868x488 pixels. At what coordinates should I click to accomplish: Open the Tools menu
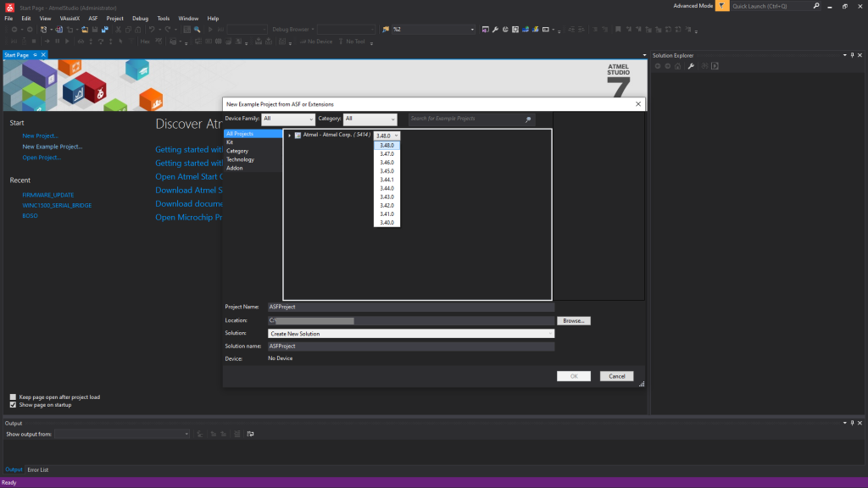point(164,19)
